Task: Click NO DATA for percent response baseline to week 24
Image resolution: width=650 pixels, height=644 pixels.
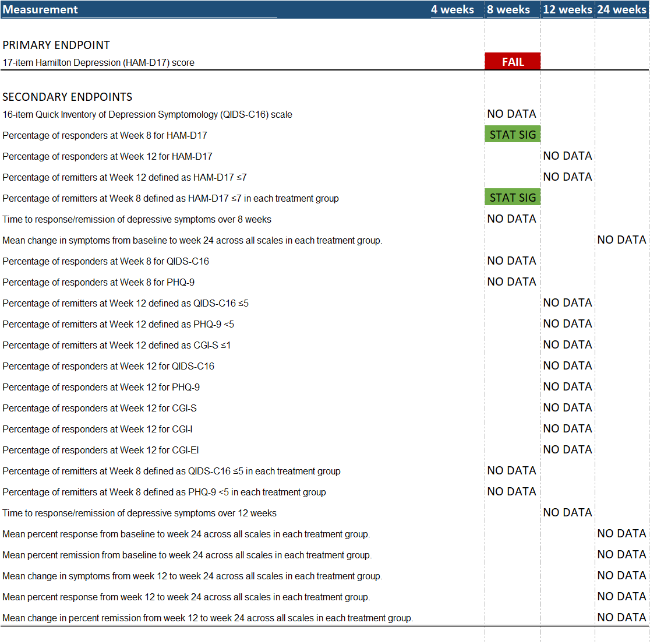Action: (x=622, y=534)
